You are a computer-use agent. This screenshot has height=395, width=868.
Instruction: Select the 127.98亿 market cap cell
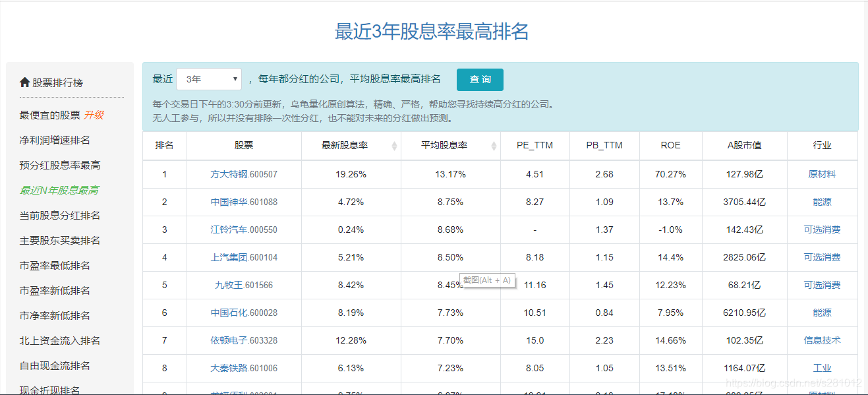click(745, 174)
